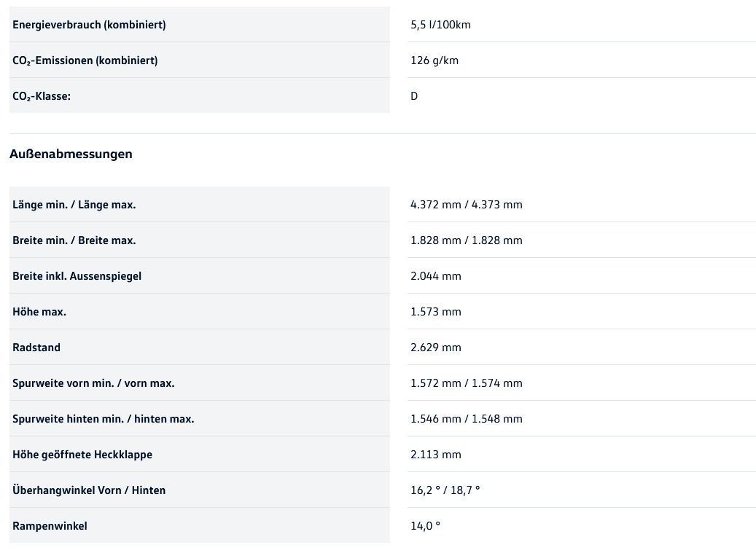Screen dimensions: 756x553
Task: Click the Höhe geöffnete Heckklappe label
Action: pyautogui.click(x=82, y=455)
